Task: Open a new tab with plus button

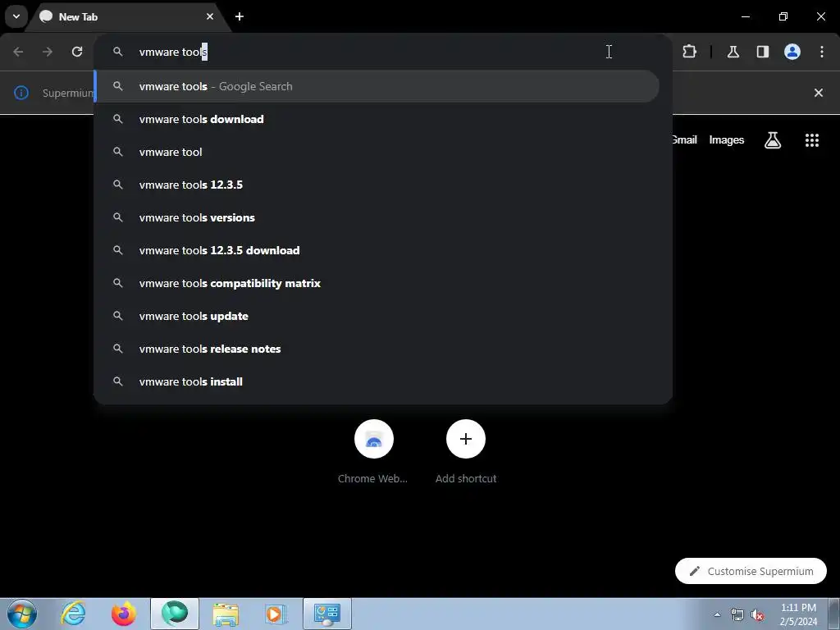Action: [240, 16]
